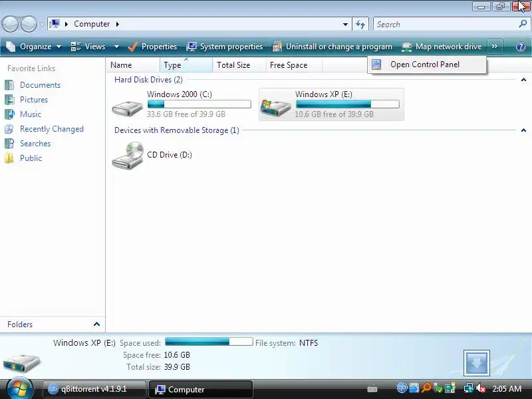Viewport: 532px width, 399px height.
Task: Switch to qBittorrent v4.1.9.1 taskbar button
Action: tap(94, 389)
